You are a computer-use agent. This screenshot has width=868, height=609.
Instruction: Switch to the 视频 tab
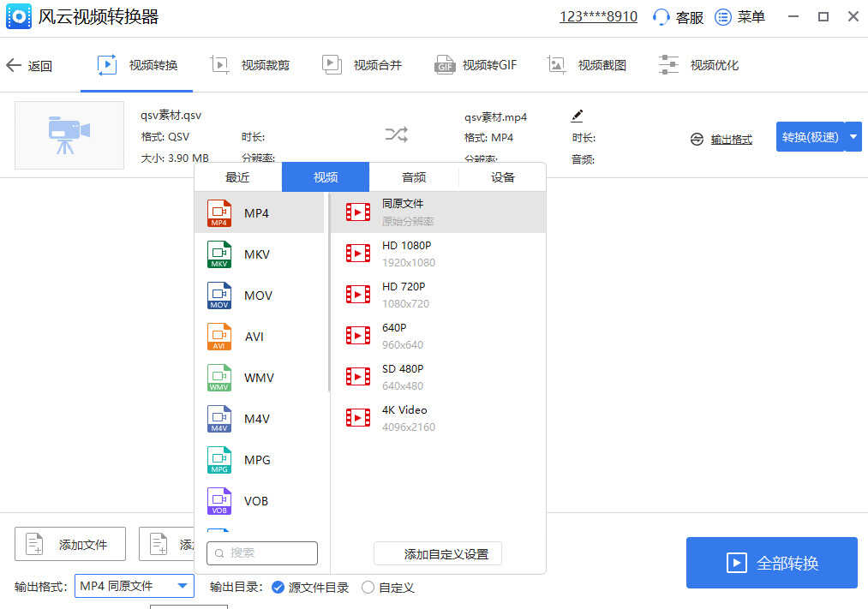[x=326, y=177]
